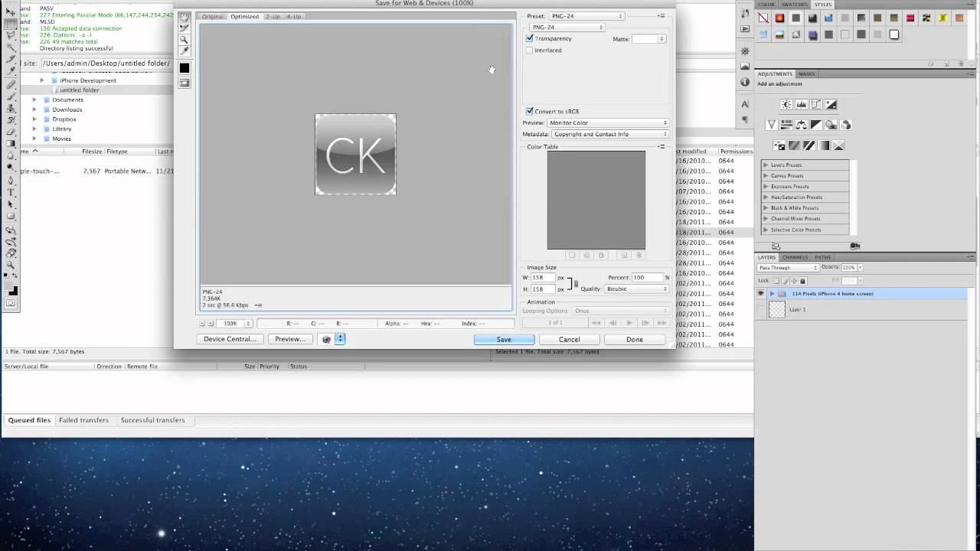Expand the Levels Presets list
The image size is (980, 551).
click(x=765, y=165)
